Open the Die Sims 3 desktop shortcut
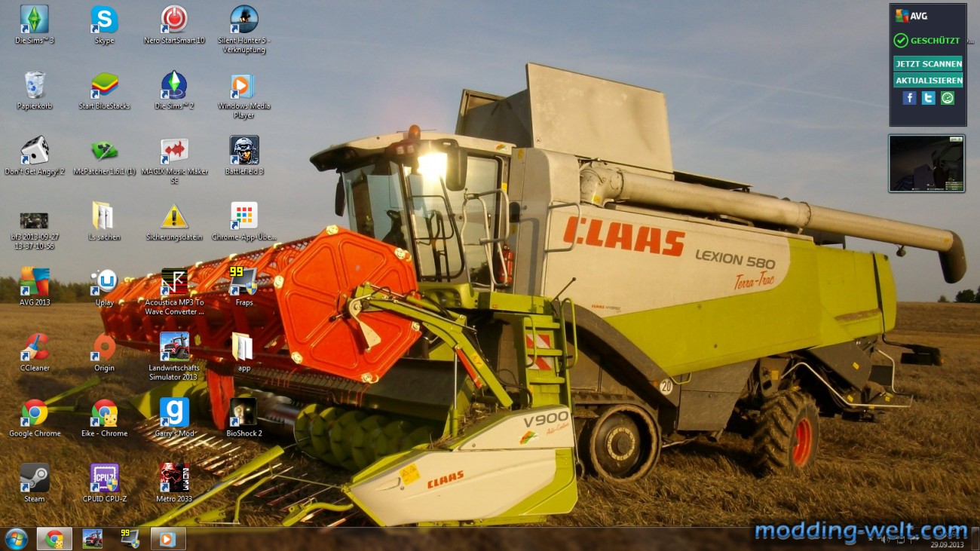The image size is (980, 551). [35, 24]
